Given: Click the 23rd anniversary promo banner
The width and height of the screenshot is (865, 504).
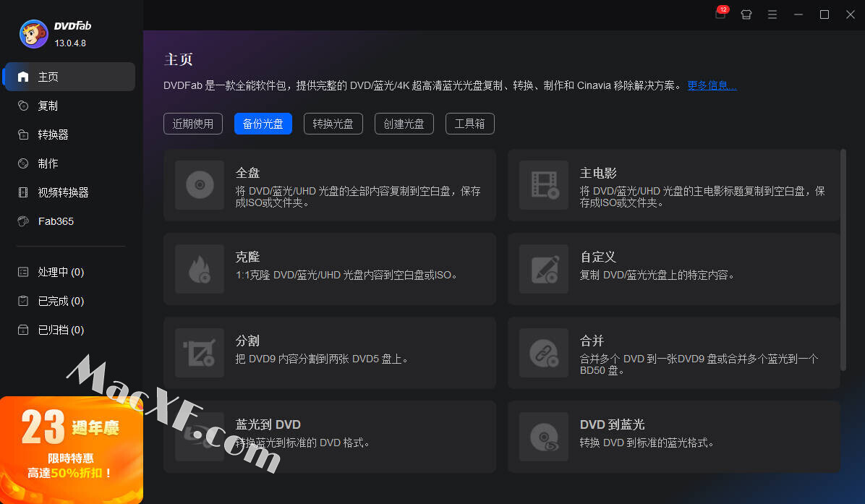Looking at the screenshot, I should point(71,450).
